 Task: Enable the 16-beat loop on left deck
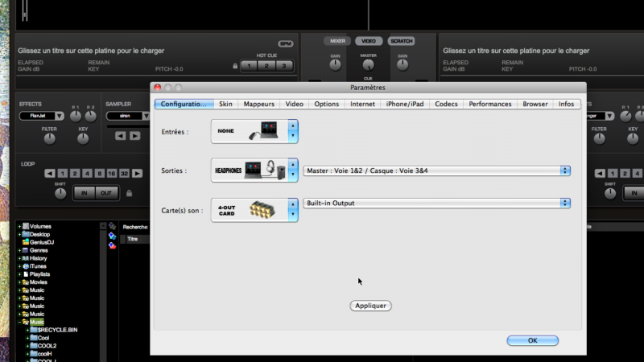(x=109, y=173)
